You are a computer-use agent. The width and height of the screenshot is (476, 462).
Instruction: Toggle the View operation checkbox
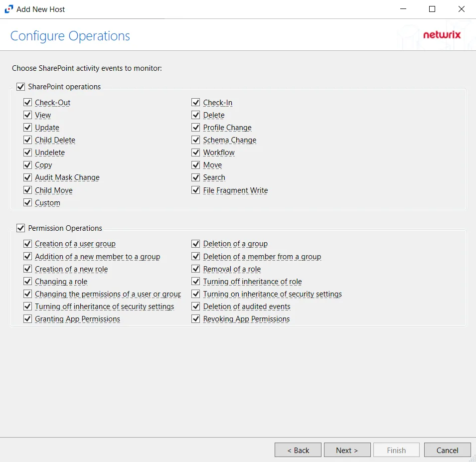[x=27, y=115]
